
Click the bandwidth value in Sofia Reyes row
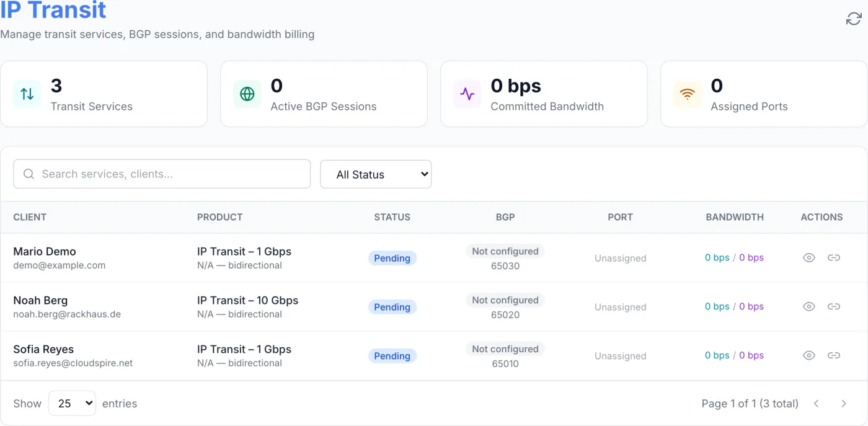point(734,356)
